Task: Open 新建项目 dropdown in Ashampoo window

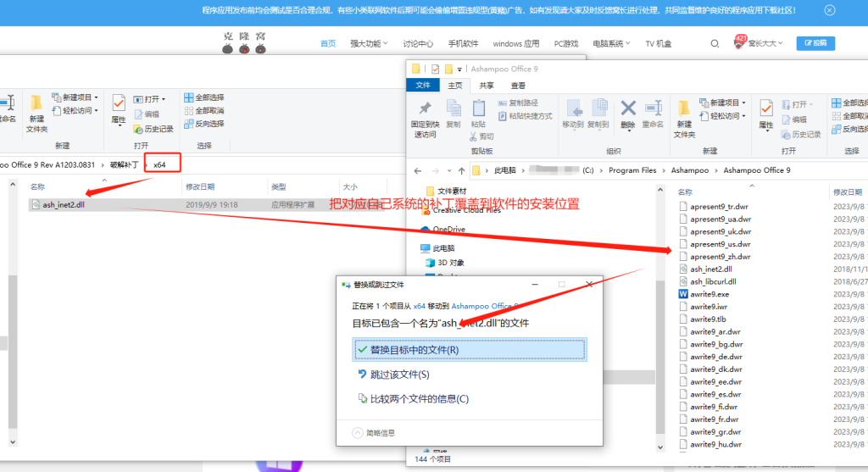Action: tap(722, 103)
